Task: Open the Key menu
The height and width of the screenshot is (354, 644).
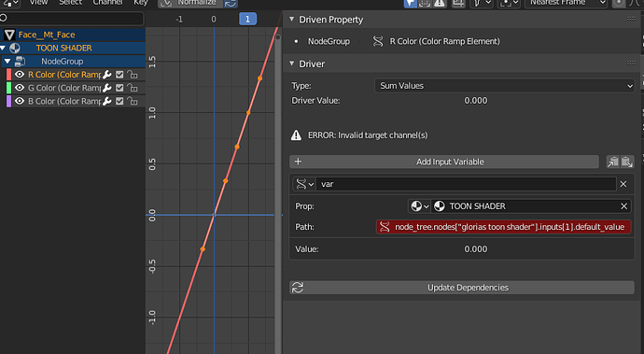Action: pyautogui.click(x=140, y=3)
